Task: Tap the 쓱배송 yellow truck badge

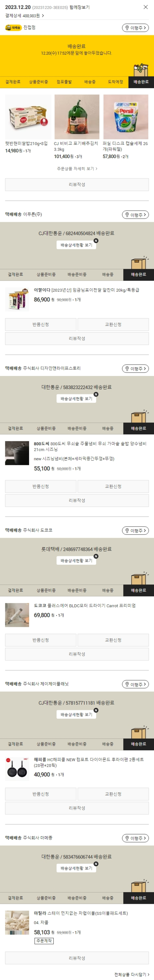Action: tap(13, 28)
